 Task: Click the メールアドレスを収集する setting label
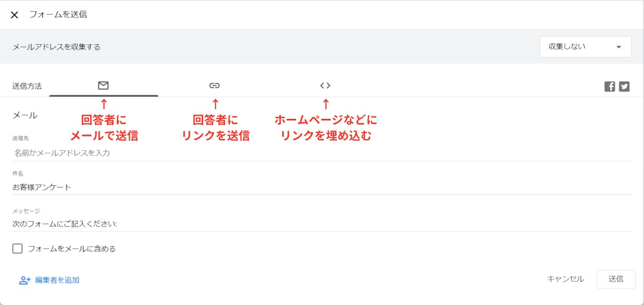(56, 47)
